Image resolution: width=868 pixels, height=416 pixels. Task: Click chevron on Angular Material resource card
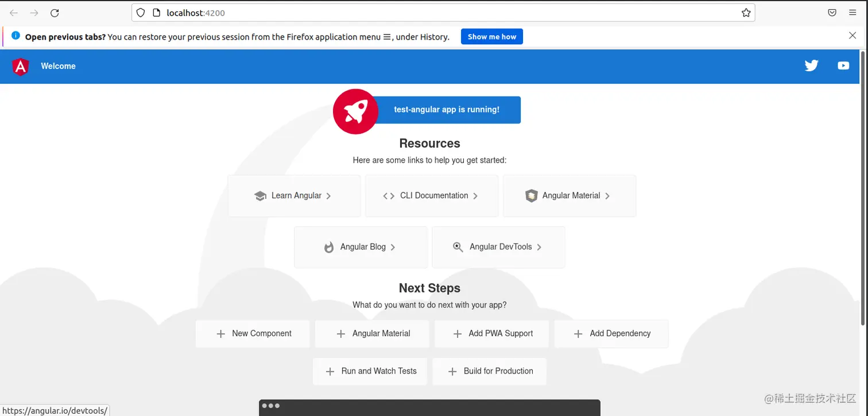[x=607, y=196]
